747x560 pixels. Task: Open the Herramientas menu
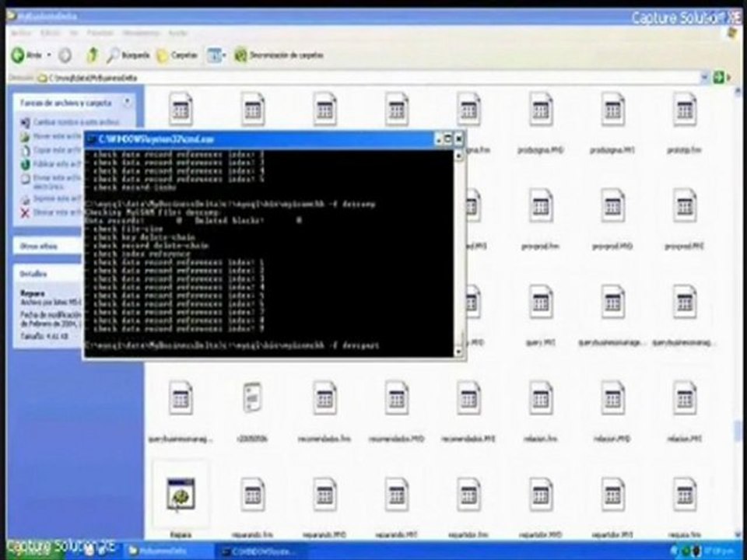tap(141, 33)
